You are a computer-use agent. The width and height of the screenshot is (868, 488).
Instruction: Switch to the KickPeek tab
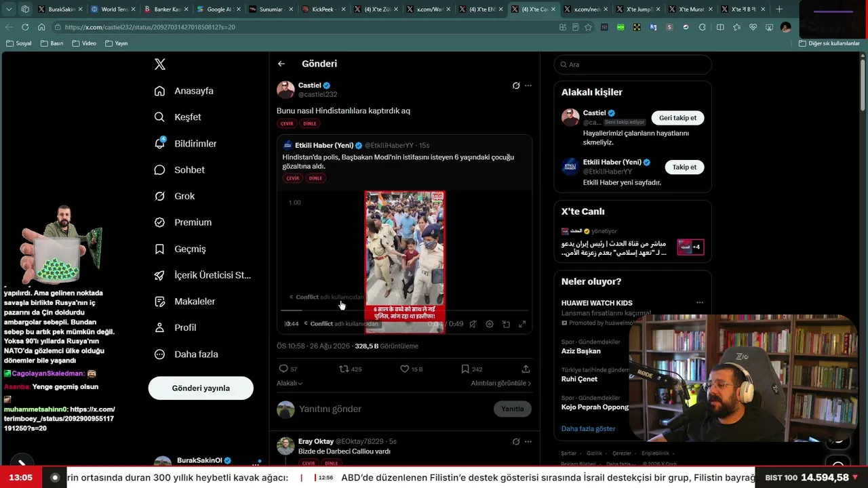323,9
